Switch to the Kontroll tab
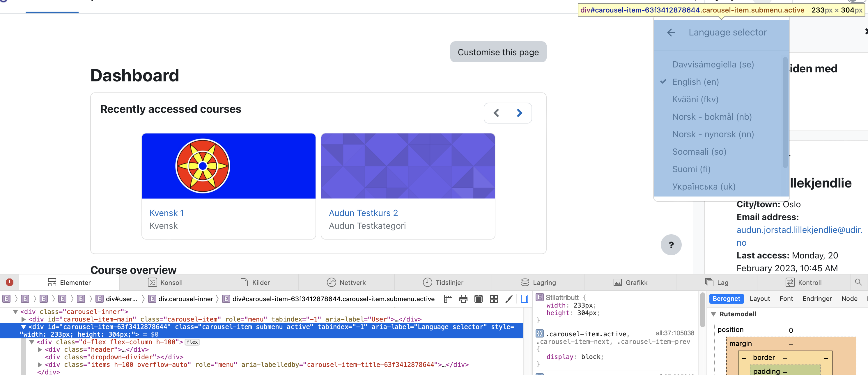868x375 pixels. 803,283
